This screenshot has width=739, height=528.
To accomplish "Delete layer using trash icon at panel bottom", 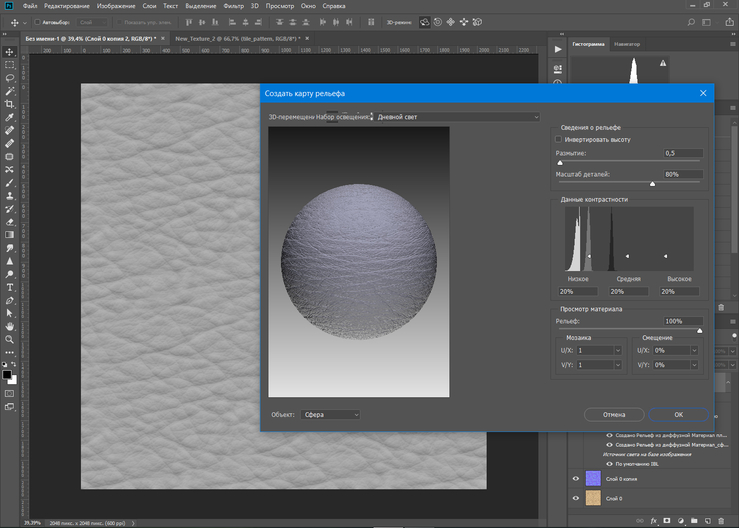I will tap(721, 520).
